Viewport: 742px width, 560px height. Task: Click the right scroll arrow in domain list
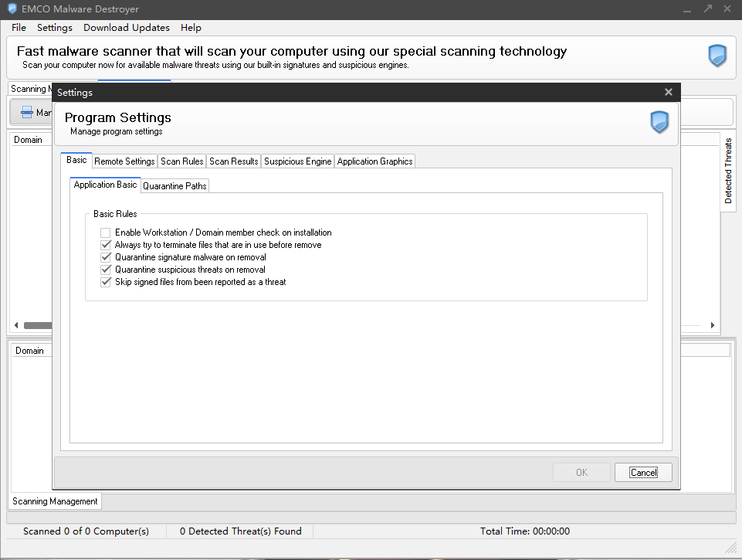click(x=712, y=325)
